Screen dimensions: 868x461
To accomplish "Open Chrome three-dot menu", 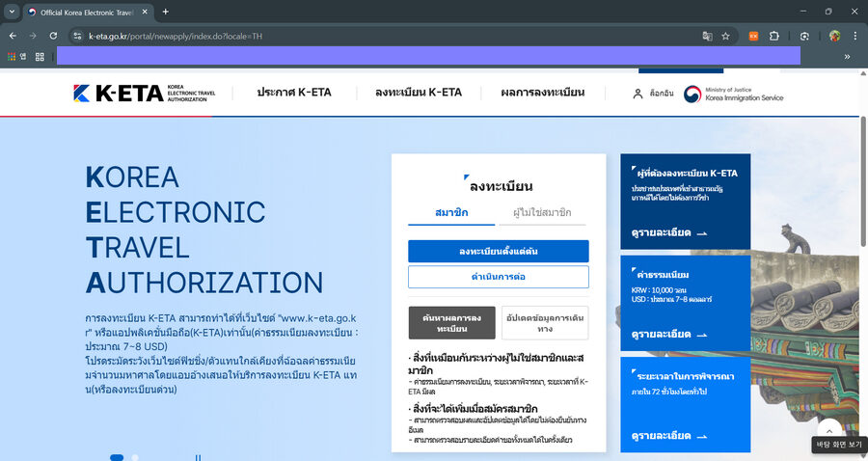I will (x=854, y=36).
